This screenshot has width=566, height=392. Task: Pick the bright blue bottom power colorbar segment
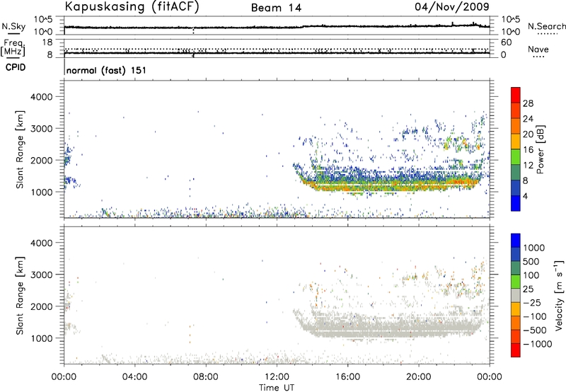pyautogui.click(x=516, y=203)
